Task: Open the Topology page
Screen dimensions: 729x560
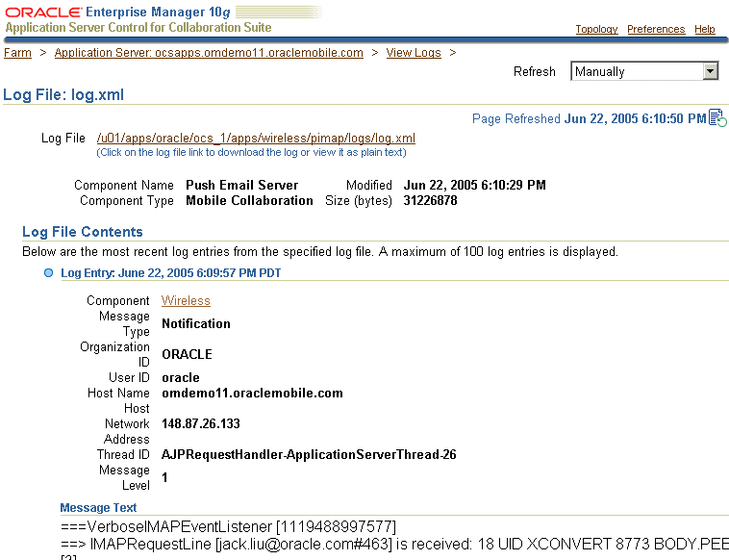Action: pos(596,29)
